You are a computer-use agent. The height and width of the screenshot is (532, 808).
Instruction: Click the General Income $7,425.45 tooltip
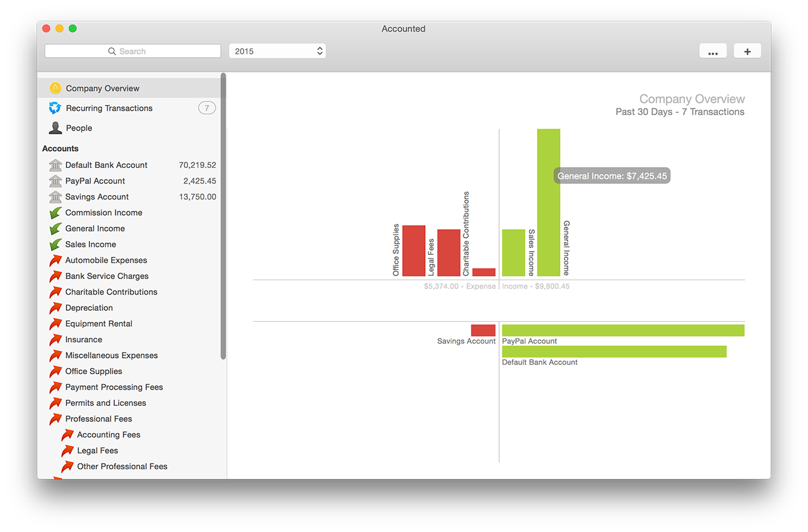[612, 176]
